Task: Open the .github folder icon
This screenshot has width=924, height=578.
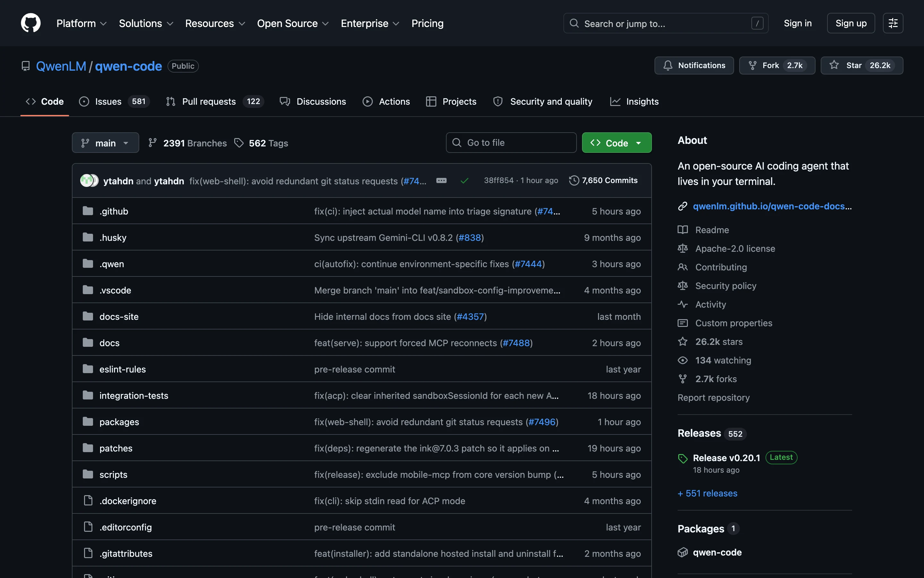Action: (88, 211)
